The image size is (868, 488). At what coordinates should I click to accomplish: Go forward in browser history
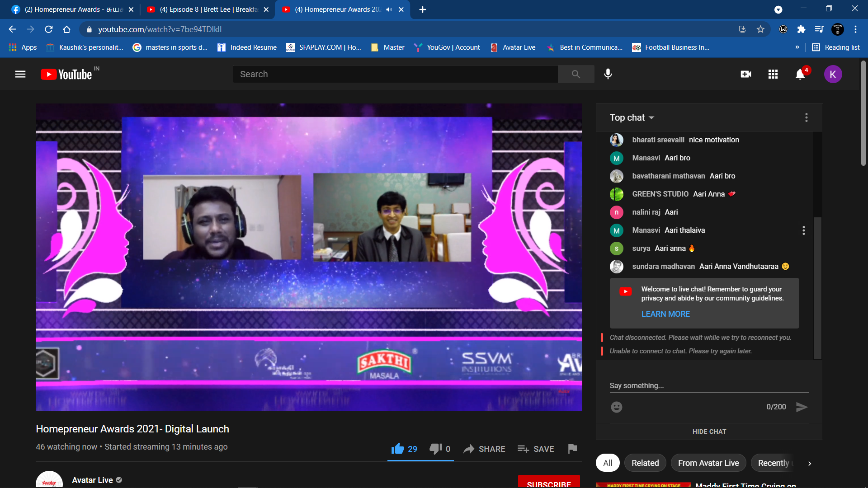tap(30, 29)
